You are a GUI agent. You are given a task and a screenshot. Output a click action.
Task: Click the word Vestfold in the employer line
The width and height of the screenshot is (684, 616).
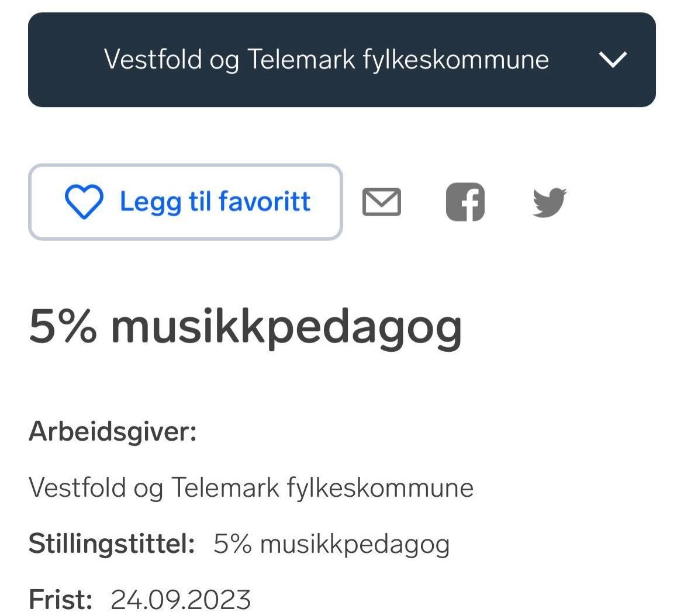coord(77,487)
